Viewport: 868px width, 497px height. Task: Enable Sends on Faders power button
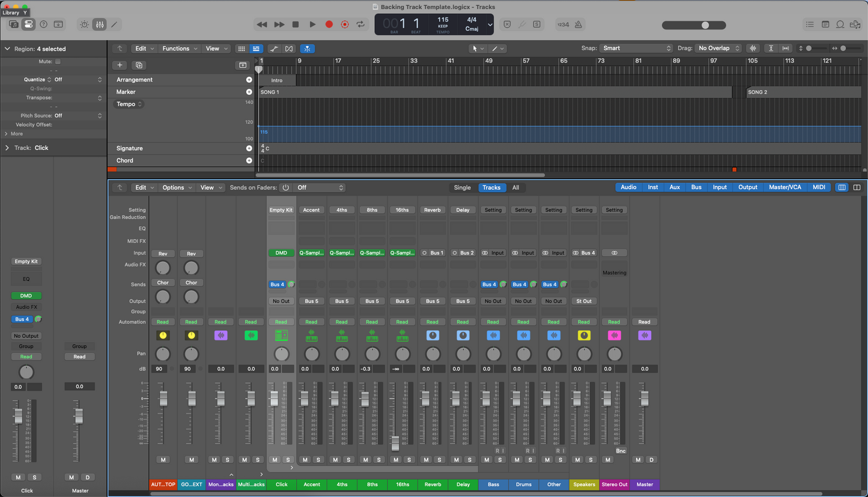tap(287, 187)
